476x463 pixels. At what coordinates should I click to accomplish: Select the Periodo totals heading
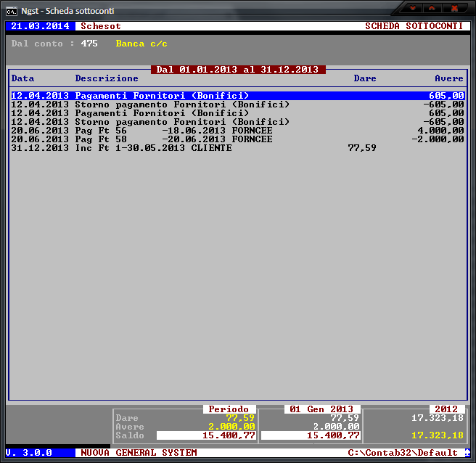click(229, 409)
